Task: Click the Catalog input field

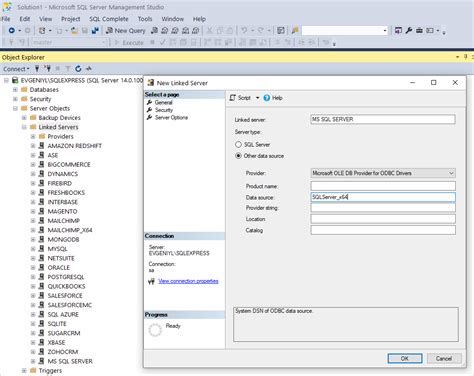Action: click(x=383, y=230)
